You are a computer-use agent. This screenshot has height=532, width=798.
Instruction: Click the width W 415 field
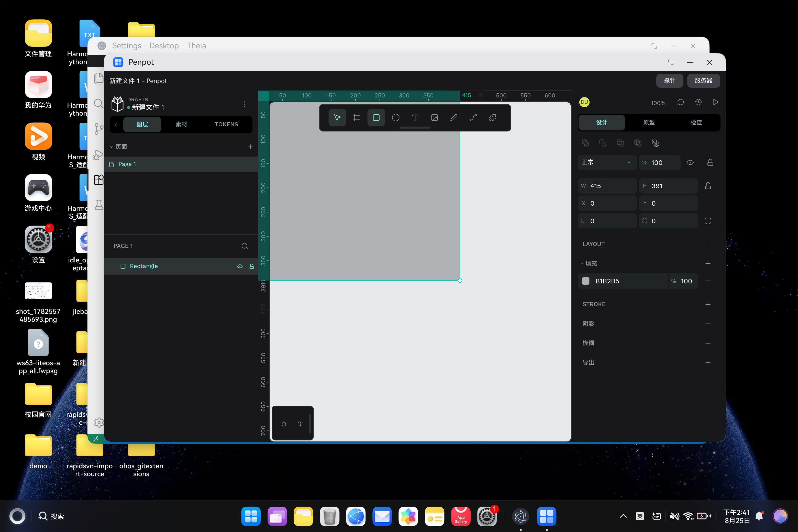607,186
